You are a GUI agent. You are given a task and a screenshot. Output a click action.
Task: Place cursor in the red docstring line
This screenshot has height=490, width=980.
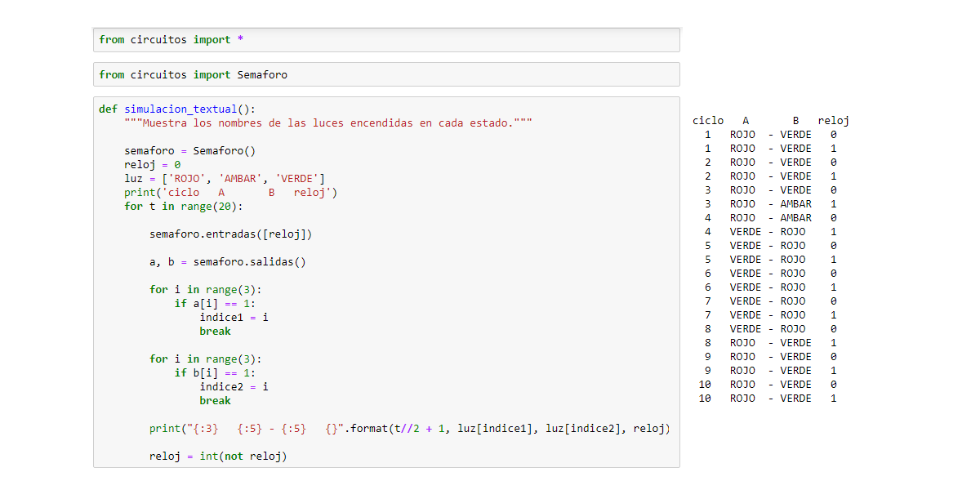(x=328, y=123)
